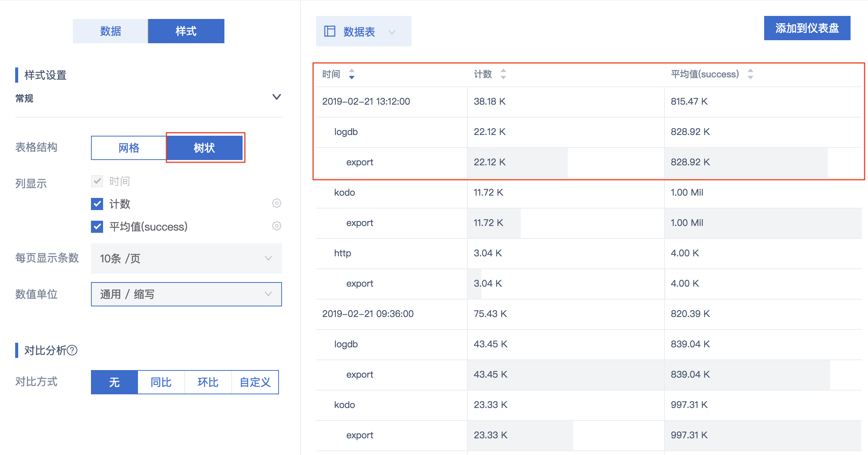This screenshot has width=868, height=455.
Task: Toggle the 计数 column checkbox
Action: point(97,204)
